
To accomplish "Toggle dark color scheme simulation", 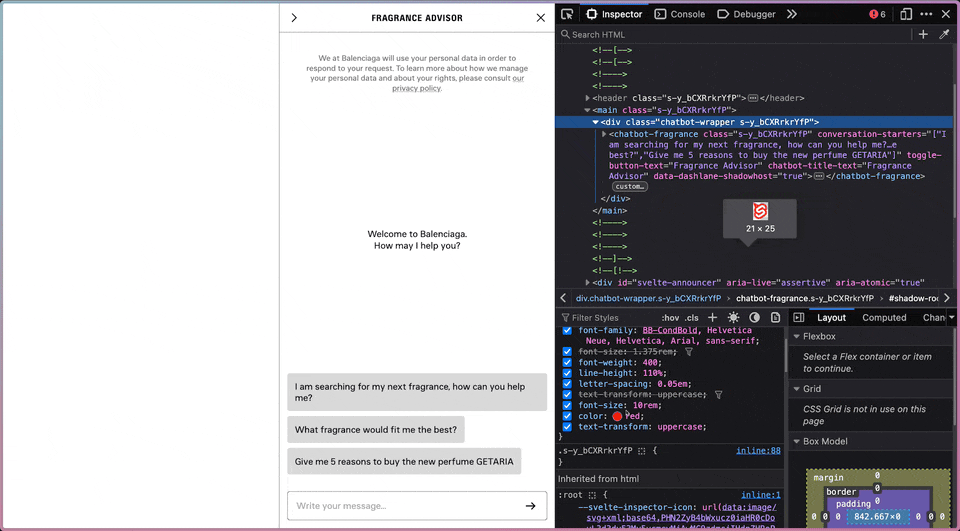I will (754, 318).
